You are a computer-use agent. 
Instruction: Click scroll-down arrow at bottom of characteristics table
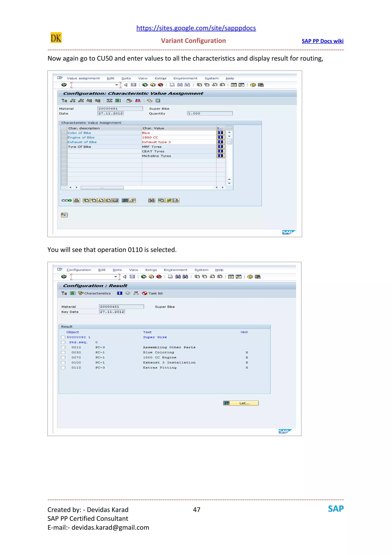[x=229, y=183]
